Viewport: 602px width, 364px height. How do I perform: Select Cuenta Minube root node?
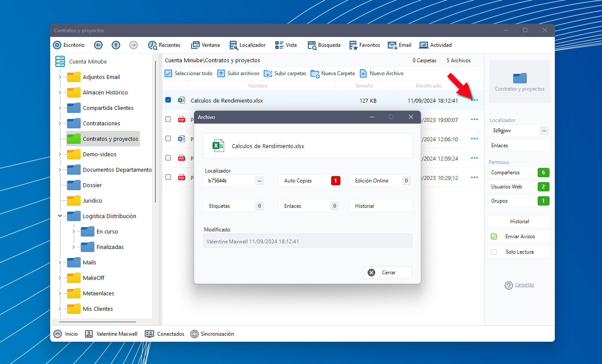pyautogui.click(x=81, y=61)
